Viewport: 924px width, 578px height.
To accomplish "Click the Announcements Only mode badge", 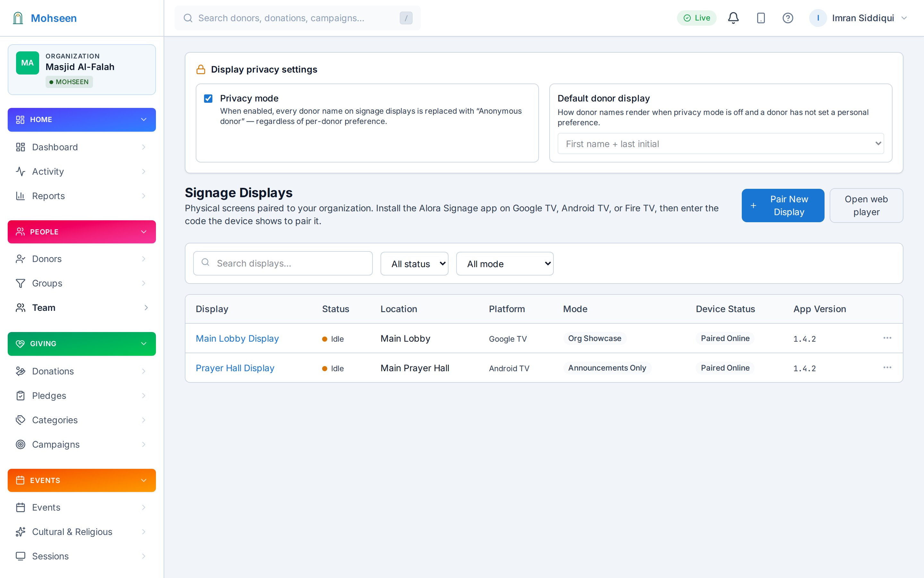I will 607,368.
